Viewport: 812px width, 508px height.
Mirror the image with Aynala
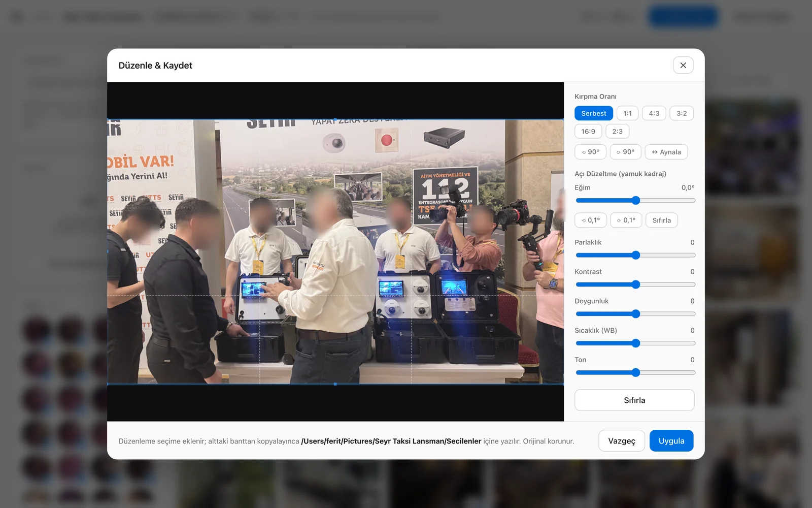click(666, 152)
